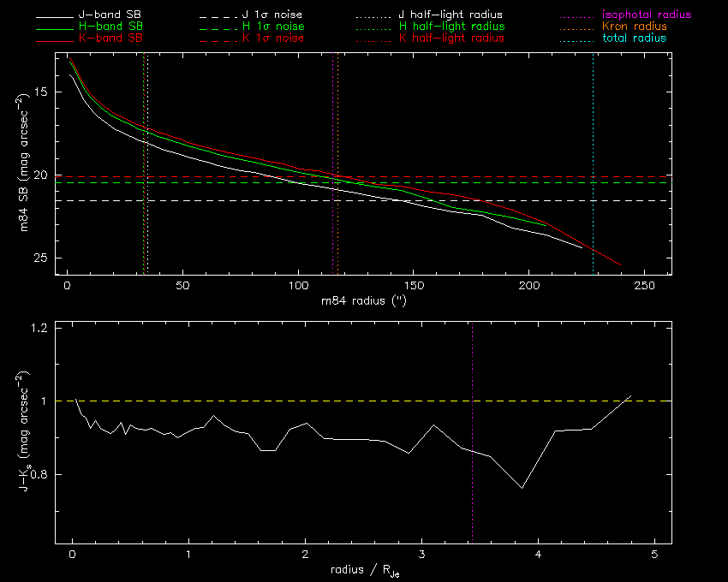Click the J-Ks y-axis title
The image size is (728, 582).
tap(26, 432)
